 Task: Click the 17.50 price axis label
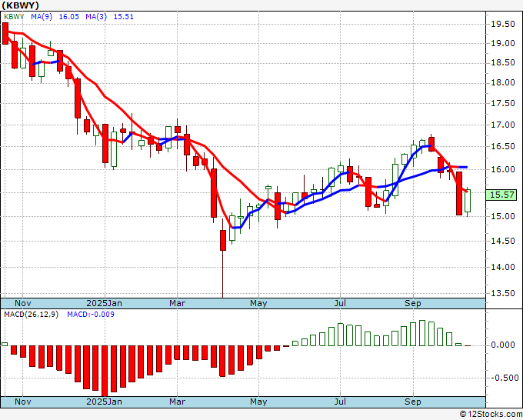pos(503,103)
